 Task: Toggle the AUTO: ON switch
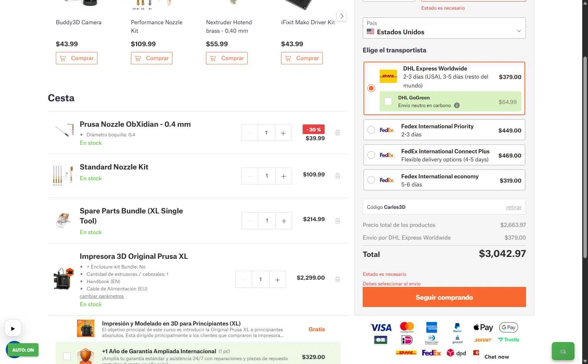click(23, 350)
